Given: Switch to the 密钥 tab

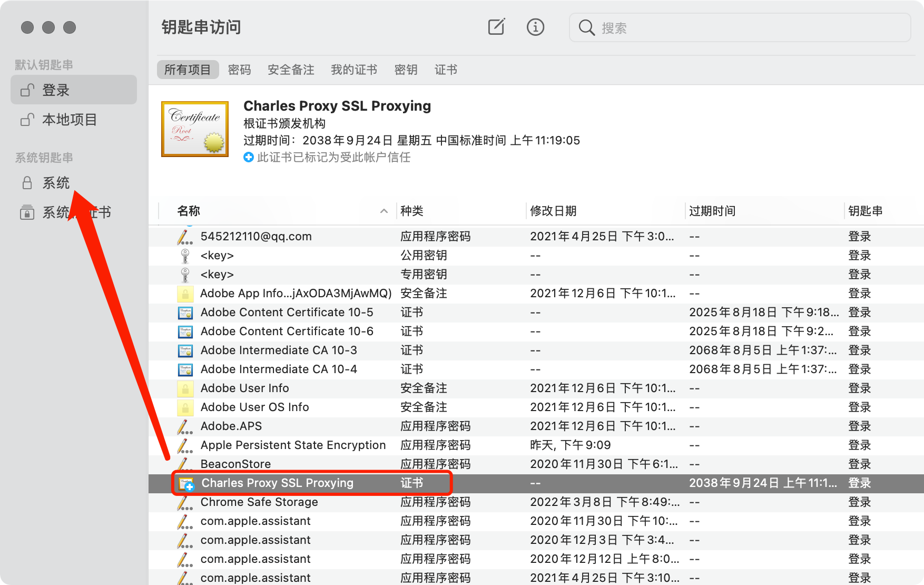Looking at the screenshot, I should coord(406,70).
